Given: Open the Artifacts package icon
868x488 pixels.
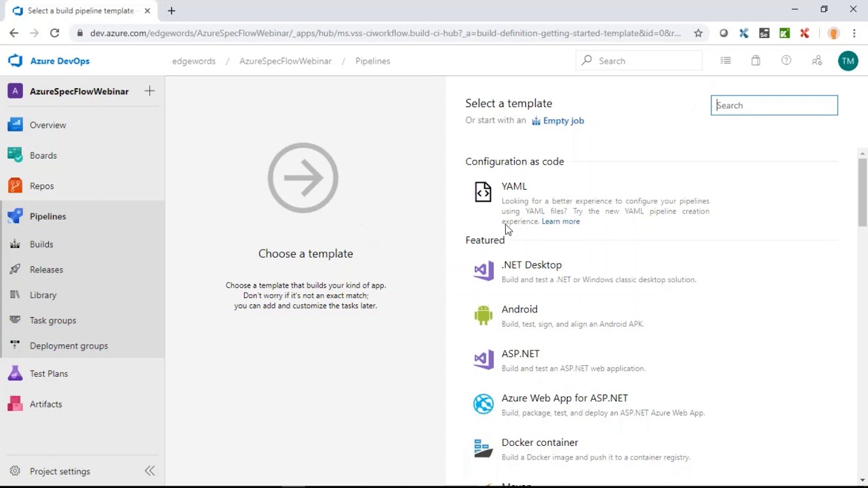Looking at the screenshot, I should [x=15, y=404].
